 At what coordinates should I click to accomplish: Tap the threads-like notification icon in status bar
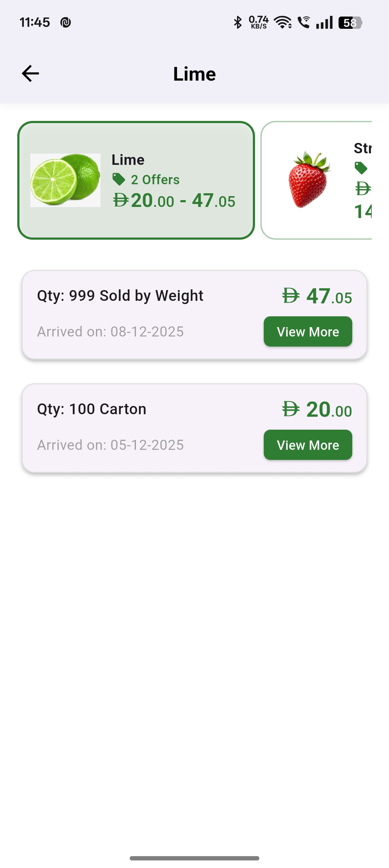[x=66, y=23]
